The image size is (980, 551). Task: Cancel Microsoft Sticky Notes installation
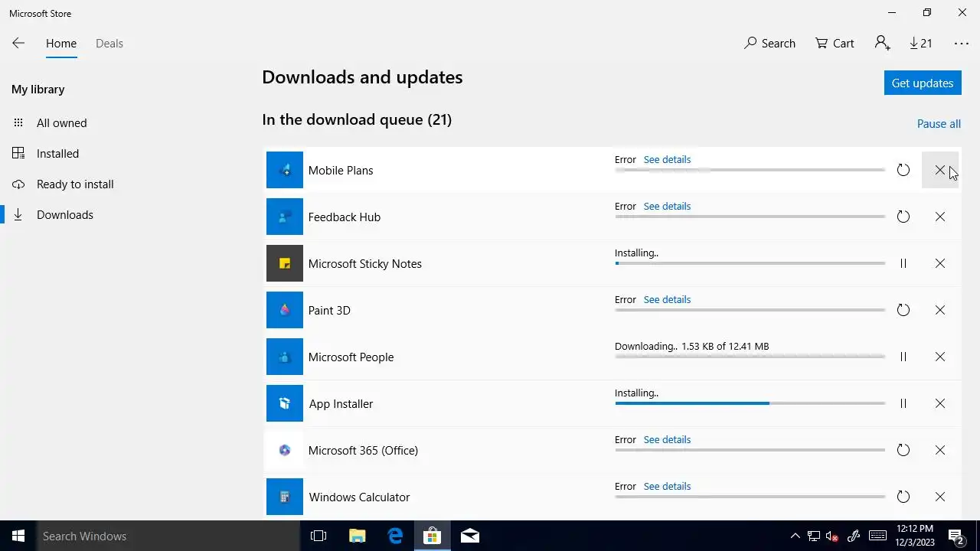coord(940,263)
